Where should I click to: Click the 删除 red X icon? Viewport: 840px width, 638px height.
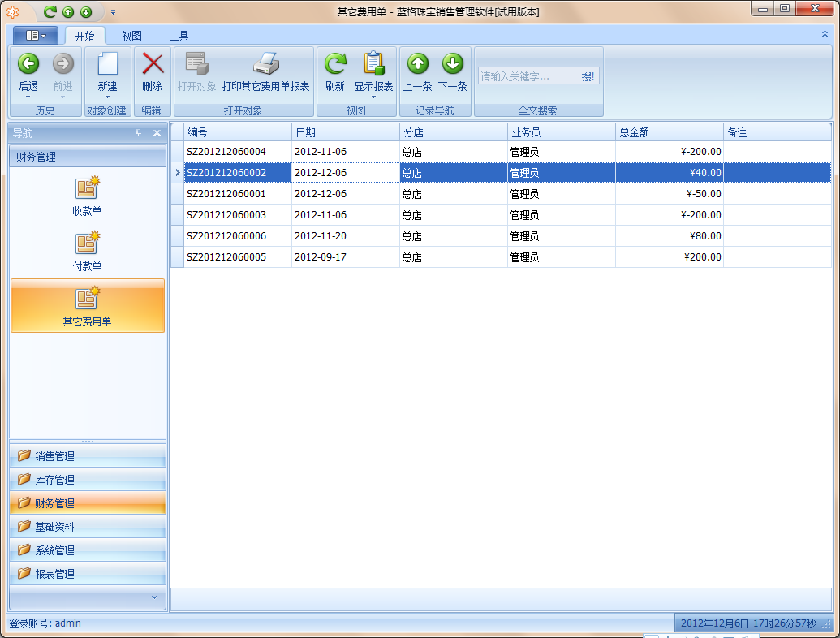click(152, 64)
